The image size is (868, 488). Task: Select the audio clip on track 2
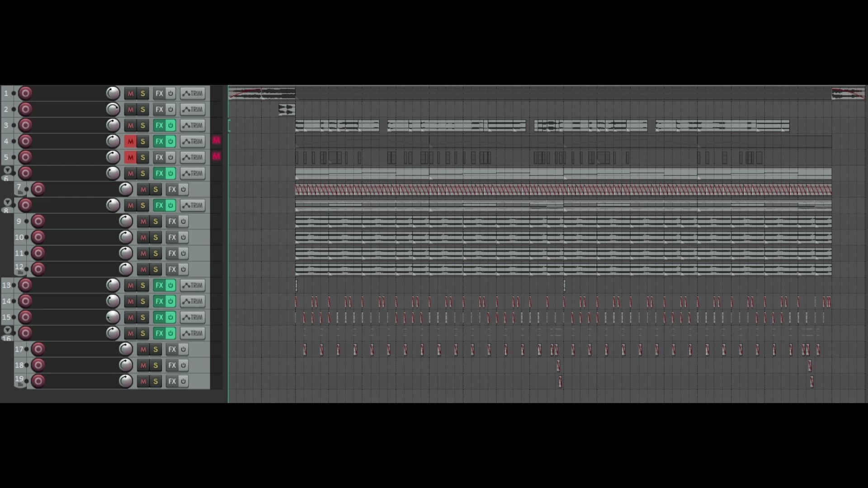(287, 109)
